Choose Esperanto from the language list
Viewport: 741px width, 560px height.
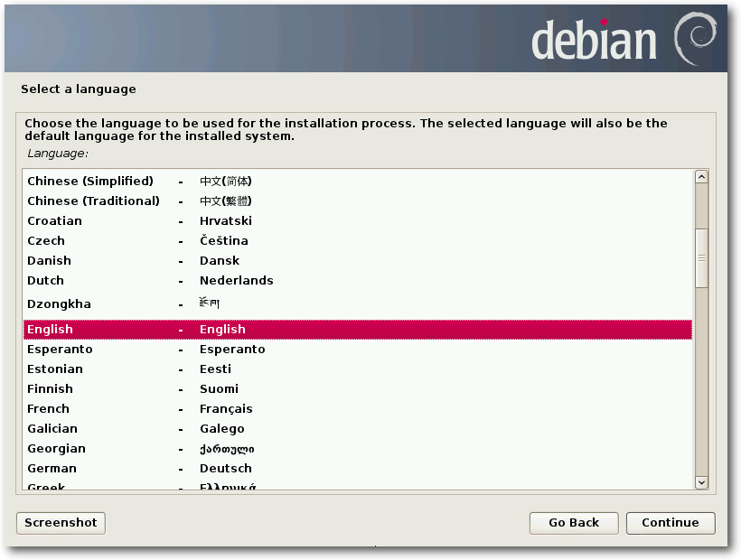pyautogui.click(x=358, y=350)
